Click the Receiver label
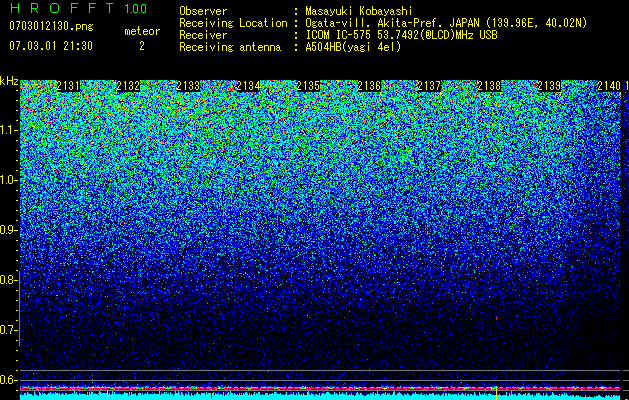 [x=203, y=35]
